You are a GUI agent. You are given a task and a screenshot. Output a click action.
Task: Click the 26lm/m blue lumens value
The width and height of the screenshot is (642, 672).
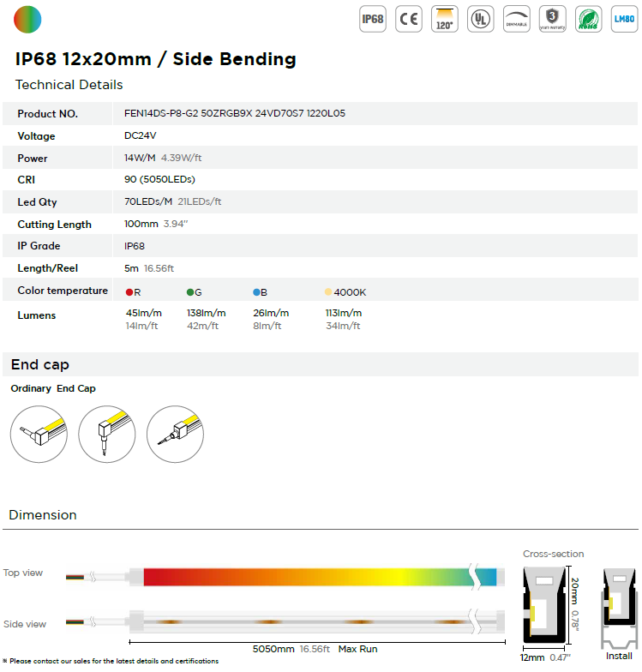(x=271, y=313)
